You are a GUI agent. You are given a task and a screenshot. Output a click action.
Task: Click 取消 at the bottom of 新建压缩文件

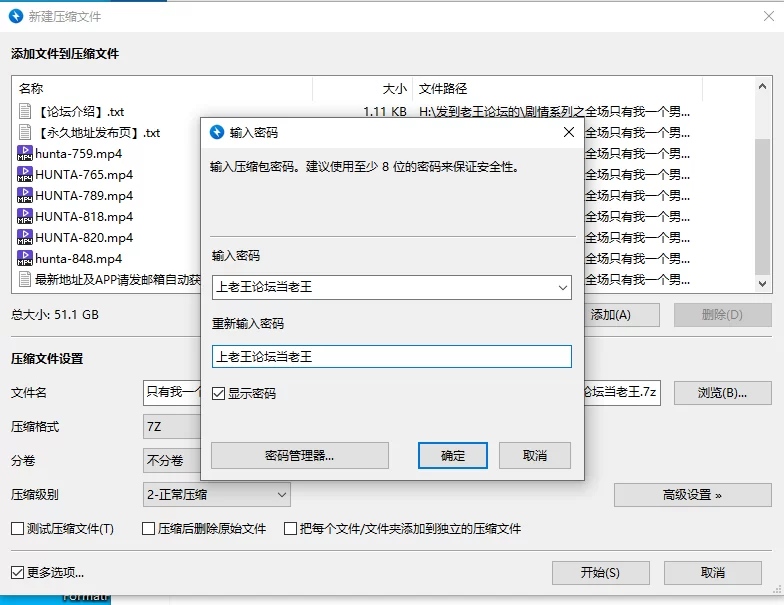coord(712,572)
